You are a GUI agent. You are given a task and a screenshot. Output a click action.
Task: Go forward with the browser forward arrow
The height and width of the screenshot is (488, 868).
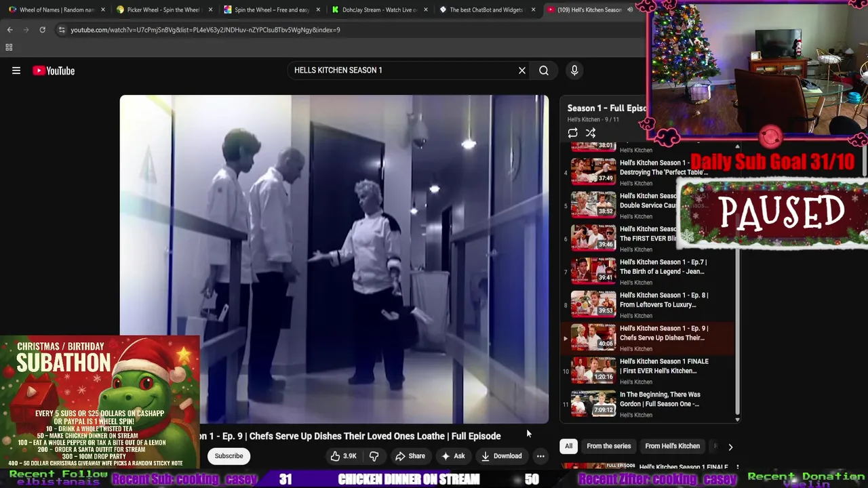tap(26, 30)
